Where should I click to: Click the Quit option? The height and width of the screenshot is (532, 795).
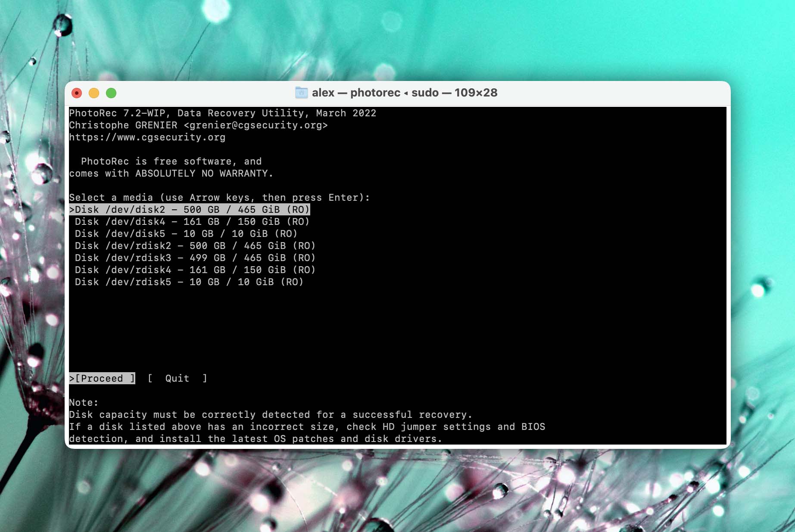click(177, 379)
